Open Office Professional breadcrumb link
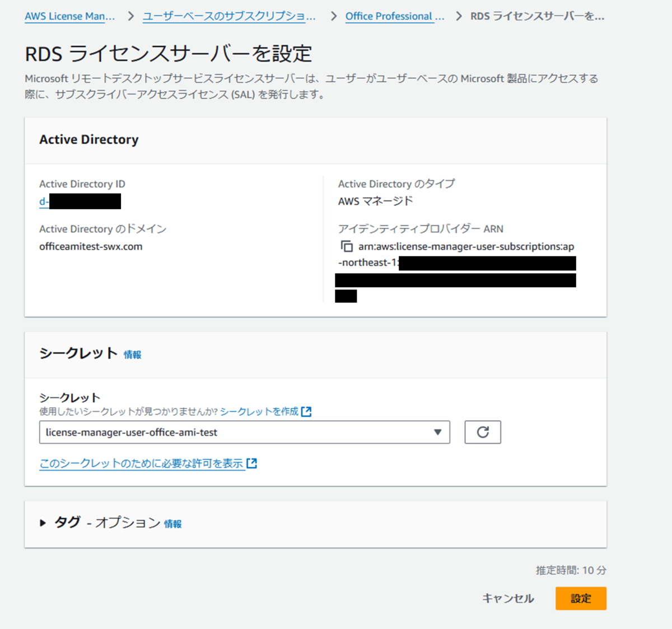The width and height of the screenshot is (672, 629). (x=395, y=16)
